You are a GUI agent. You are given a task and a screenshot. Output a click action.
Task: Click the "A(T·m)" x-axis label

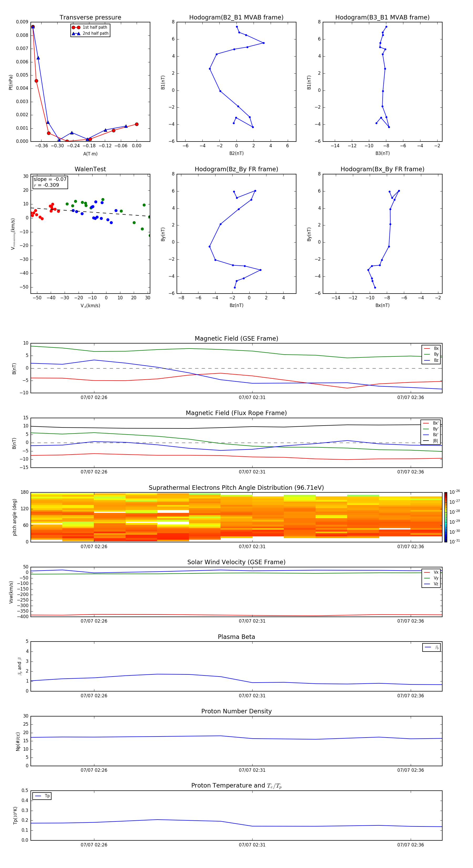click(90, 154)
